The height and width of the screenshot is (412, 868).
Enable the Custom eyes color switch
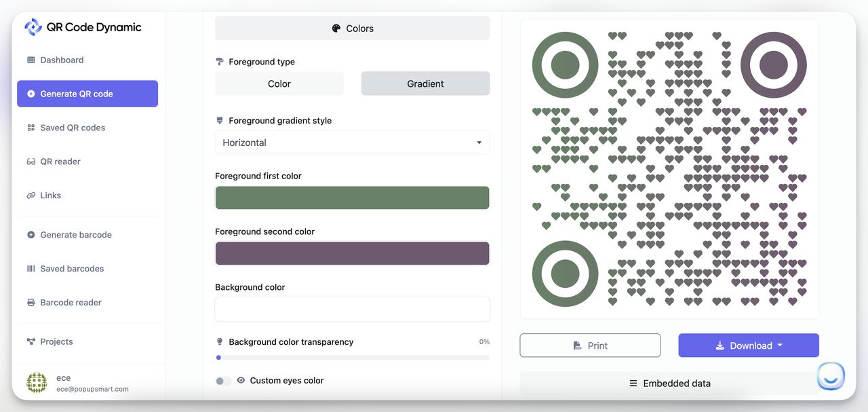[x=223, y=381]
